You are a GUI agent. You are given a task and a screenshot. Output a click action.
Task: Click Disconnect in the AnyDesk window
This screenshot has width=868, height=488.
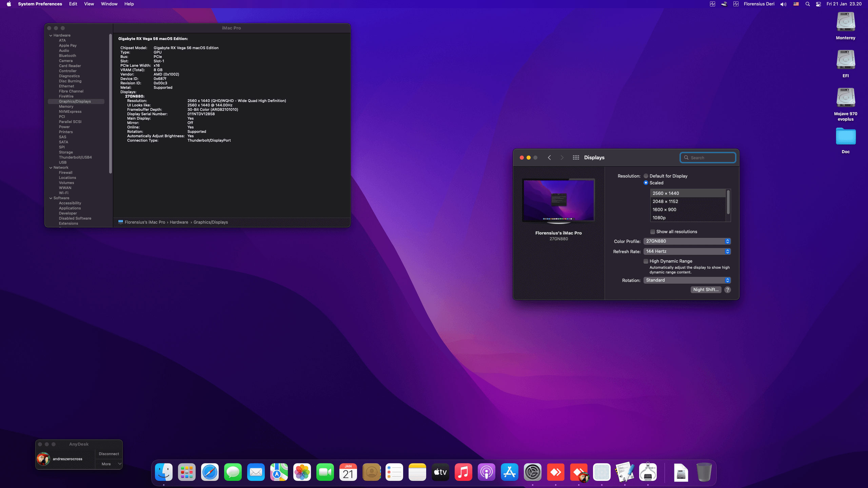109,453
